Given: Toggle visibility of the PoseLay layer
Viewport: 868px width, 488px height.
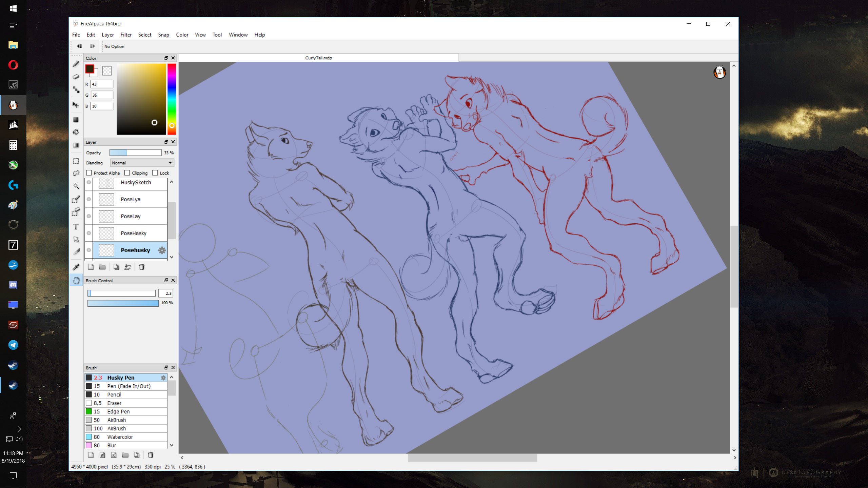Looking at the screenshot, I should (89, 216).
